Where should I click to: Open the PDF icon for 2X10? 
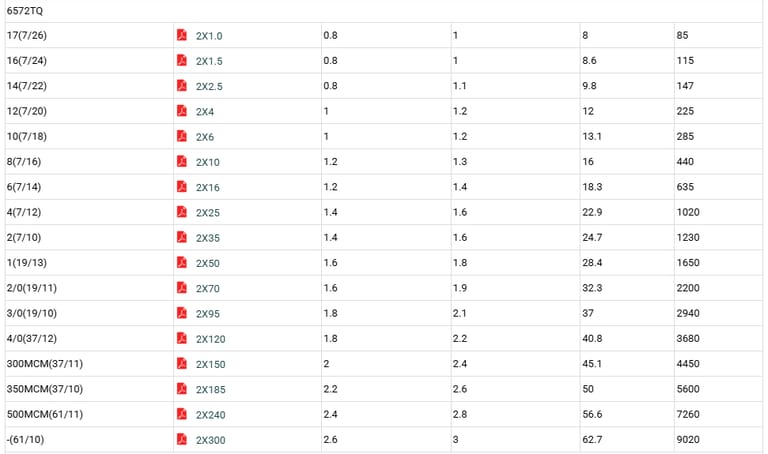pyautogui.click(x=182, y=161)
